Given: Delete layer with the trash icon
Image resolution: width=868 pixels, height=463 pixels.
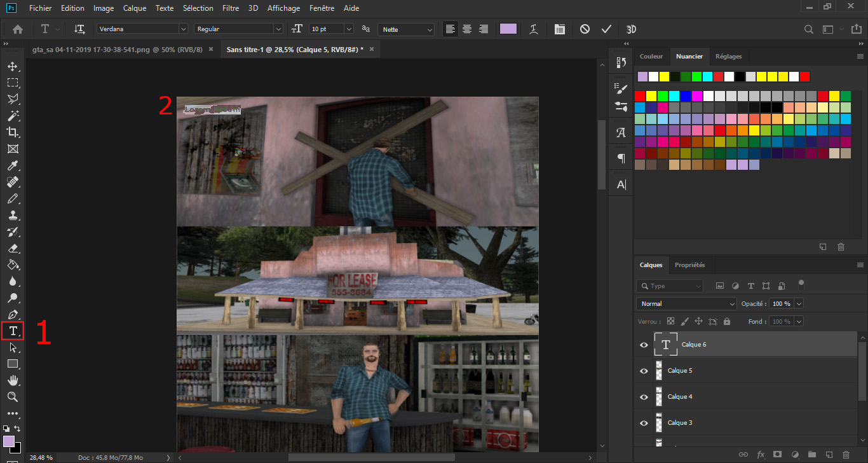Looking at the screenshot, I should click(x=845, y=455).
